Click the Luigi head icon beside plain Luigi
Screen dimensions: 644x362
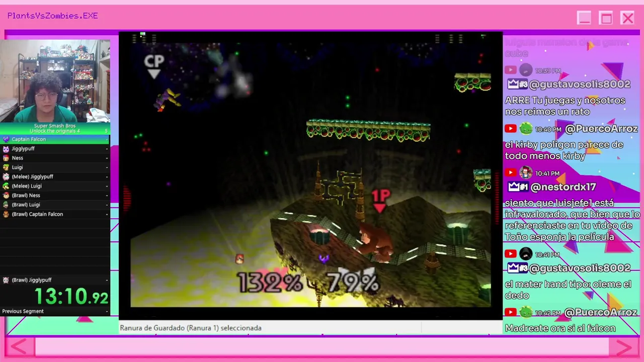(6, 167)
